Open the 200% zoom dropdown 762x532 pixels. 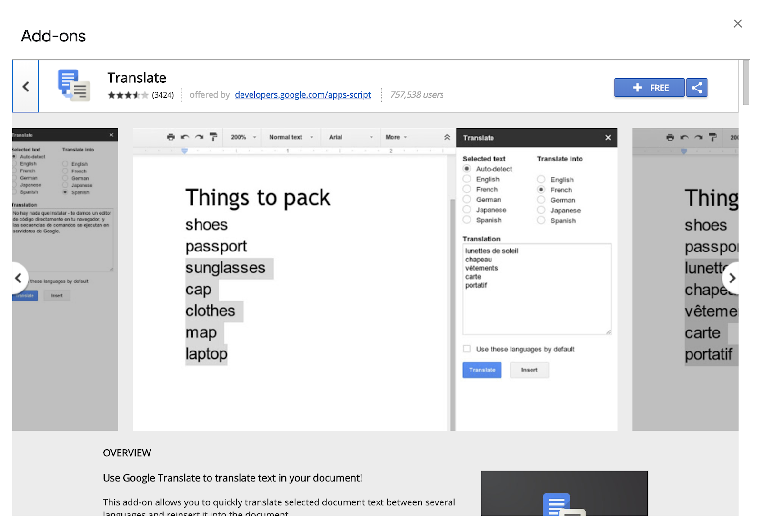pos(243,137)
